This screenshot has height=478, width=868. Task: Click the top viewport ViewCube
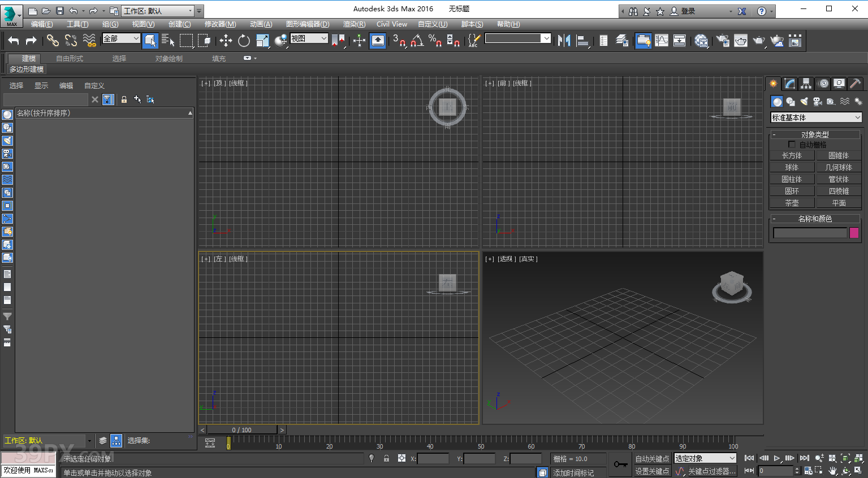coord(447,106)
